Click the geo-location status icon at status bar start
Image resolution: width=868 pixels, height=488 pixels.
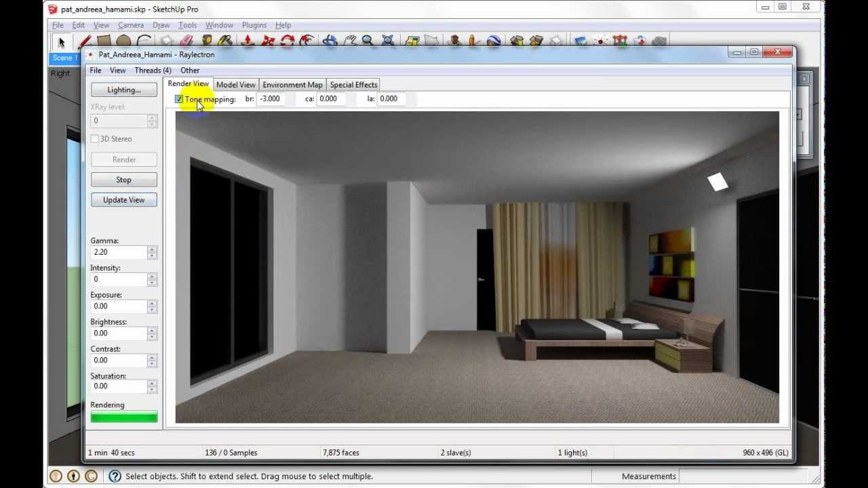pyautogui.click(x=56, y=476)
